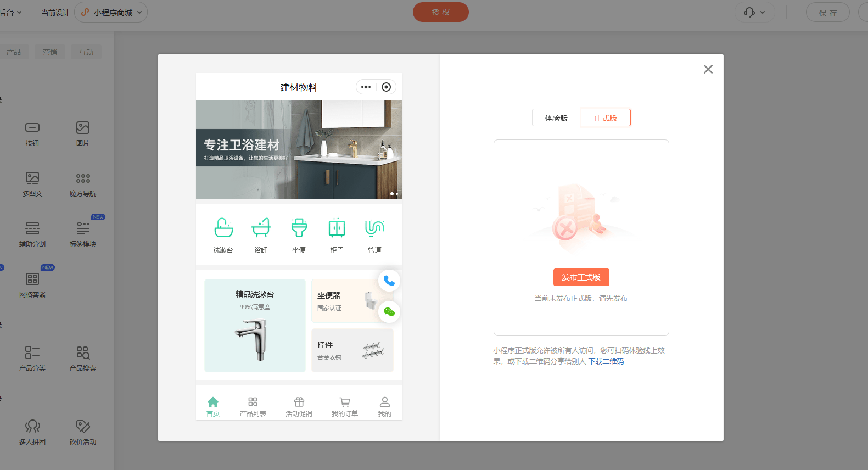This screenshot has height=470, width=868.
Task: Click the 下载二维码 link
Action: (x=606, y=361)
